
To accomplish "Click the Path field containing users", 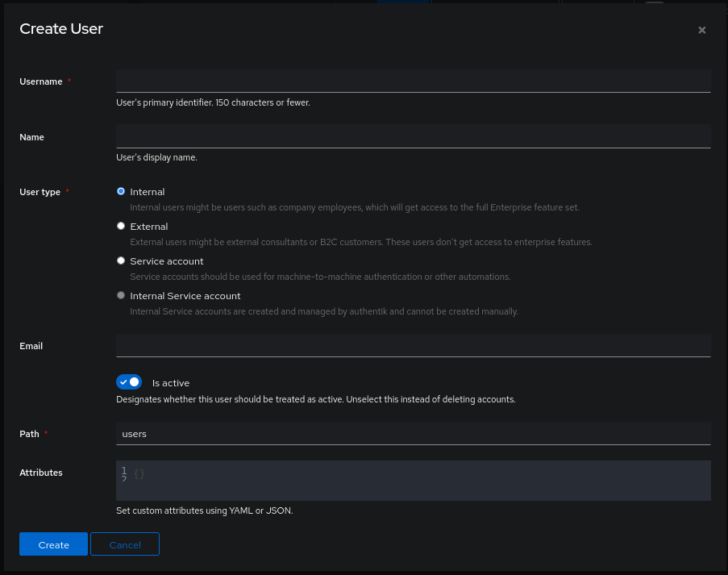I will [414, 433].
